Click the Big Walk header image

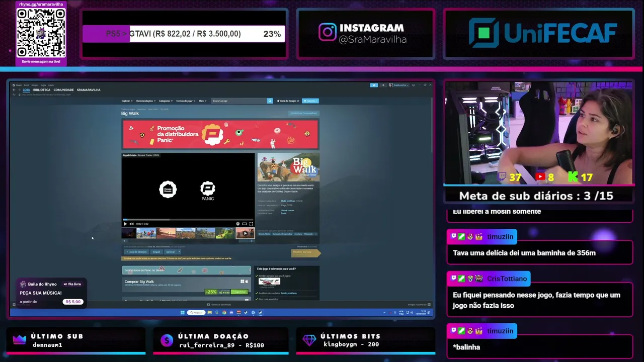coord(288,167)
